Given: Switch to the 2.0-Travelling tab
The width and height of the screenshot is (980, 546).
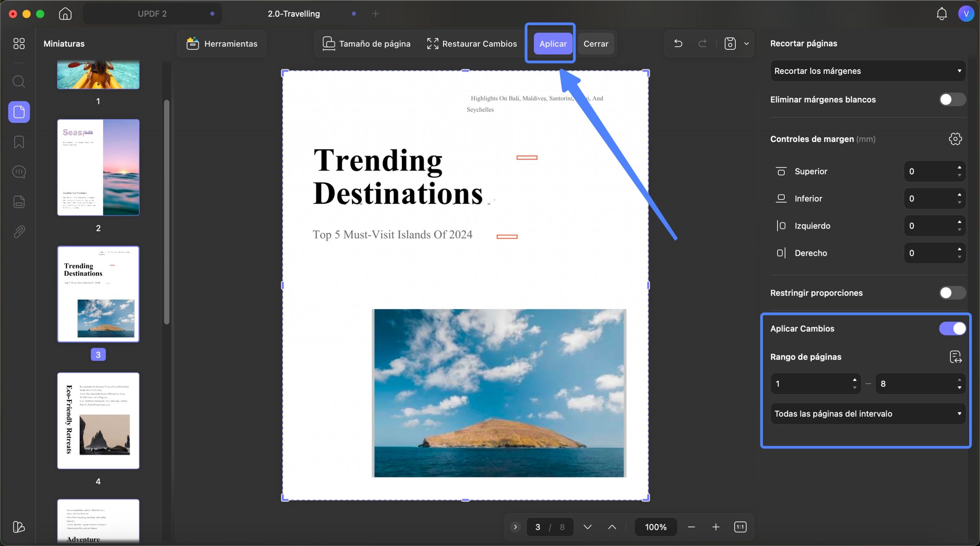Looking at the screenshot, I should (x=294, y=14).
